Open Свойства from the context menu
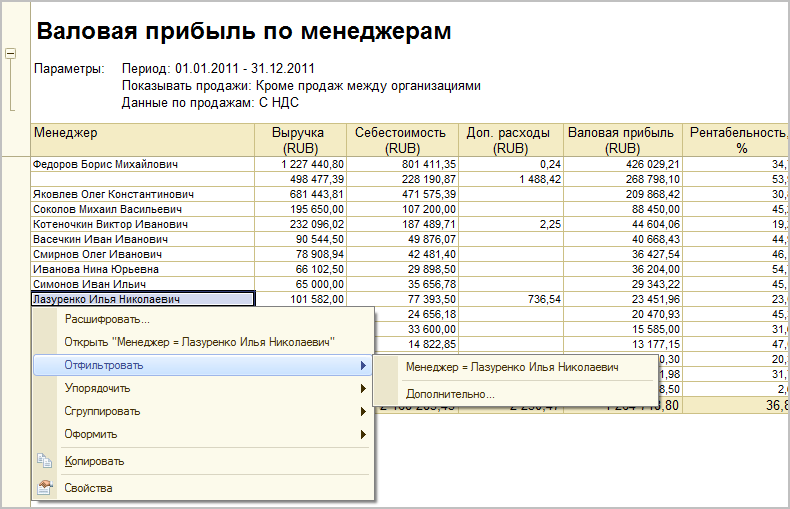 88,488
